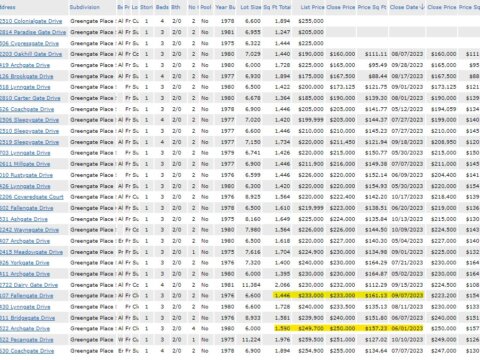
Task: Open the Oakhill Gate Drive listing
Action: pos(31,54)
